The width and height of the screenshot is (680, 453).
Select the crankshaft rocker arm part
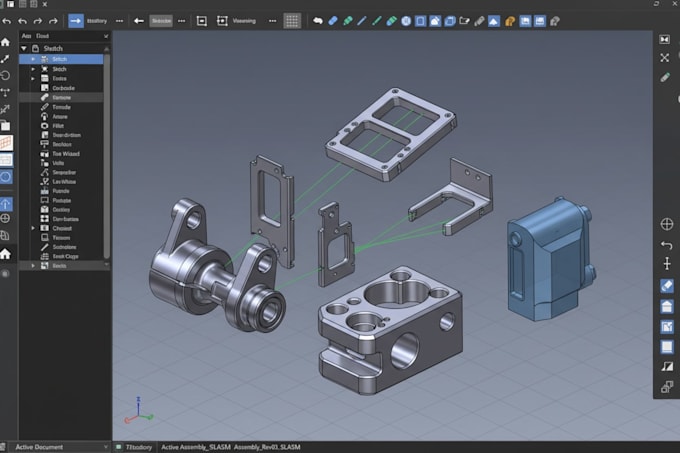[x=217, y=264]
